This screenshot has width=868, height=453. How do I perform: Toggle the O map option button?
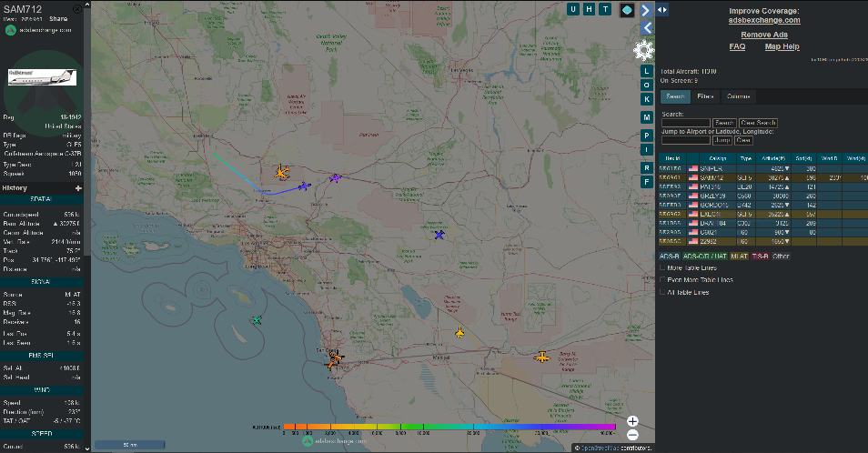coord(647,86)
